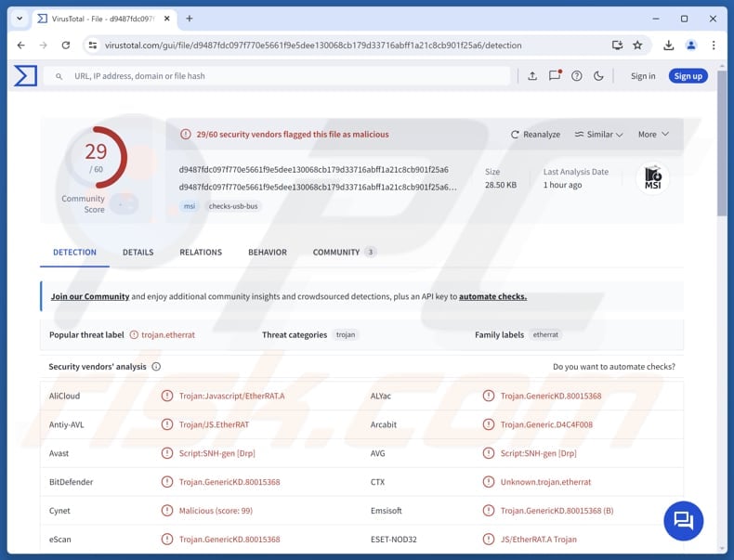Click the file size value 28.50 KB

click(501, 185)
